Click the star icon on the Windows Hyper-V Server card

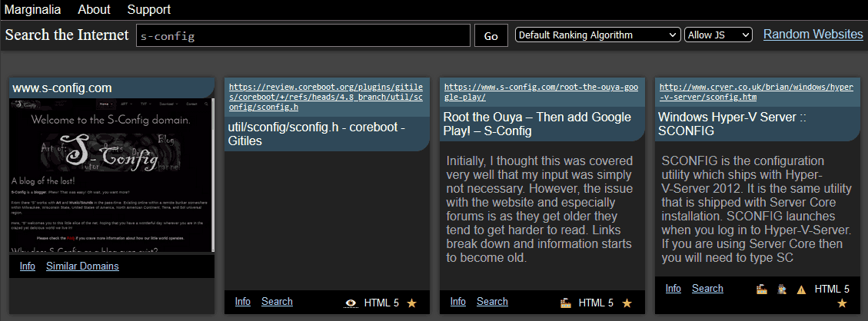(842, 303)
